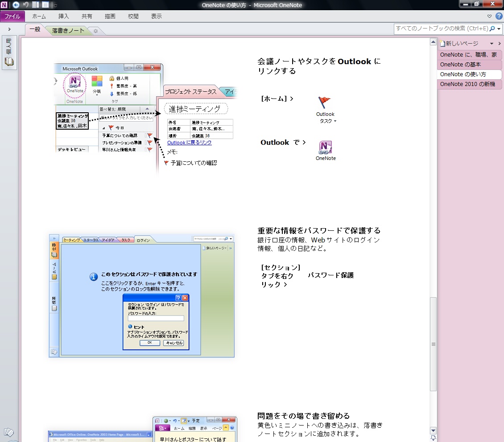Screen dimensions: 504x442
Task: Switch to the 落書きノート section tab
Action: click(68, 30)
